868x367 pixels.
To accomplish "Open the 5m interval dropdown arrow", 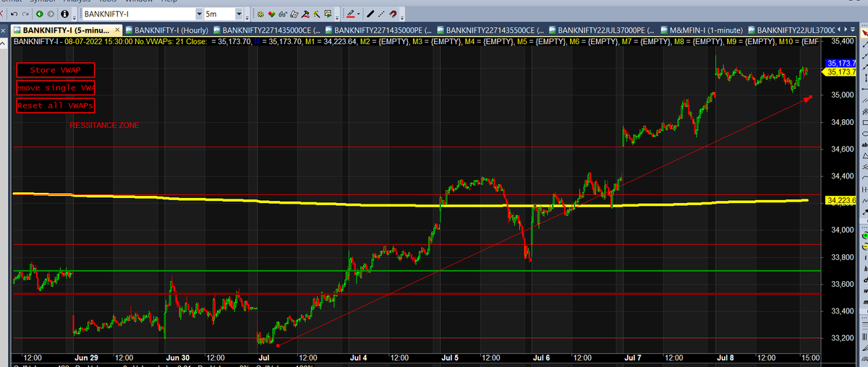I will click(239, 14).
